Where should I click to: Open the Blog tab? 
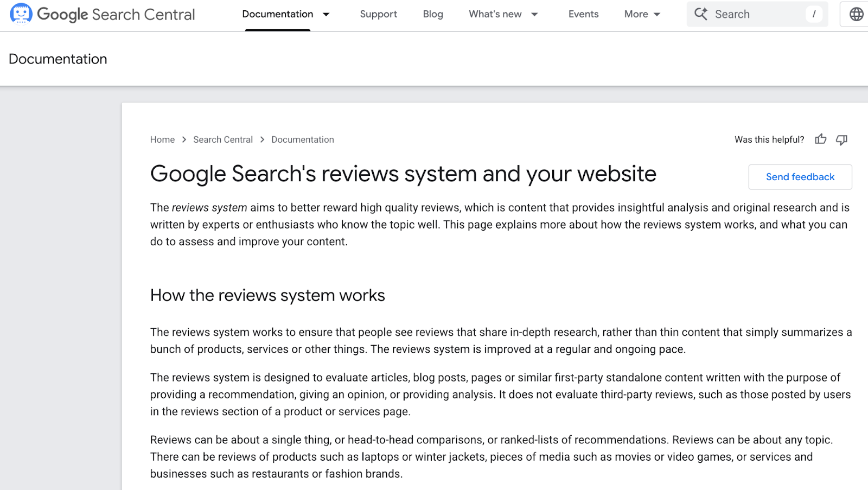click(433, 14)
